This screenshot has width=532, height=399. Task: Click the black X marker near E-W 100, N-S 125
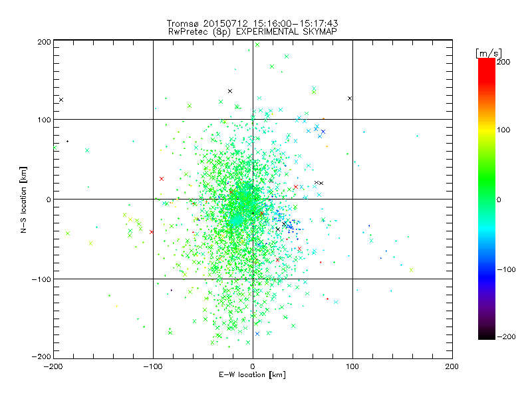350,98
